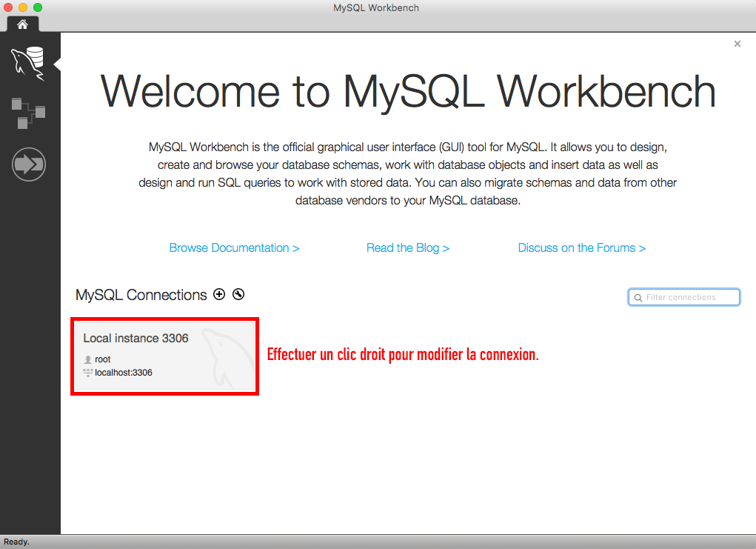Focus the Filter connections search field

point(690,298)
